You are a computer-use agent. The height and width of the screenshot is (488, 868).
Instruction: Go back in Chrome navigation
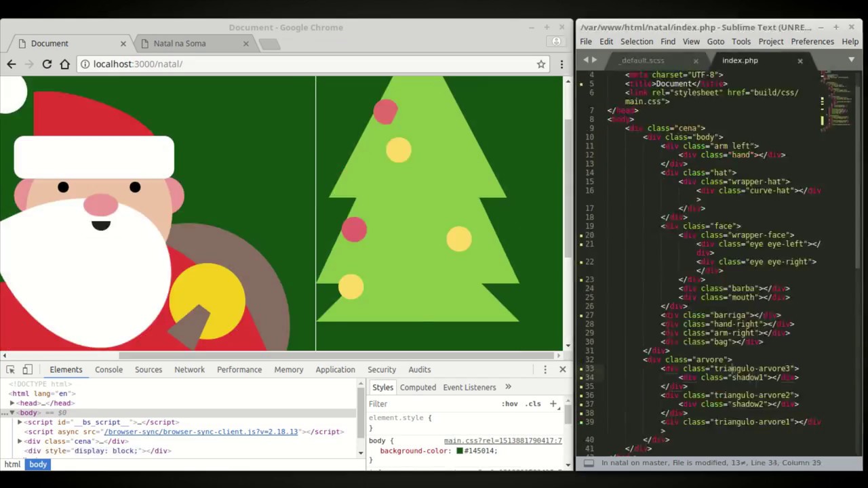[x=12, y=64]
